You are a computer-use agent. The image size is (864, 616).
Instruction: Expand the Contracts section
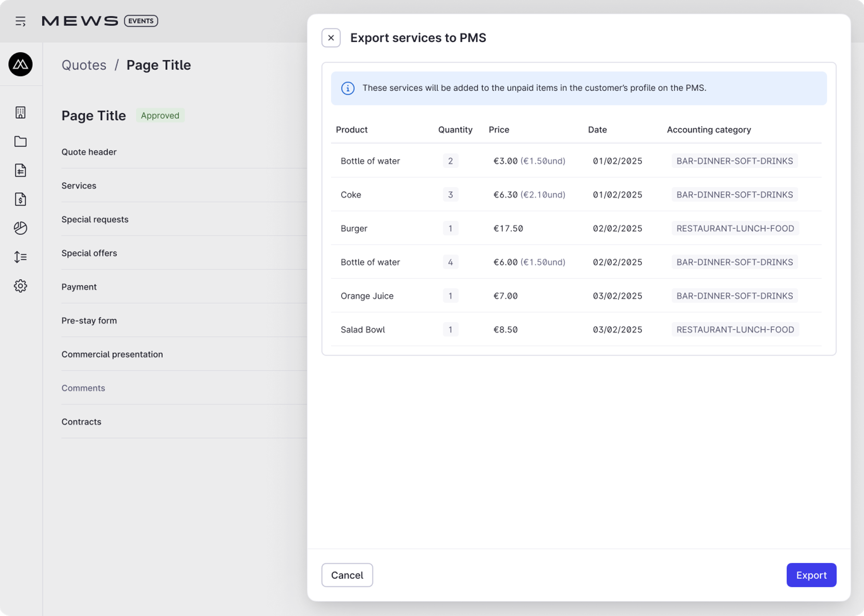pos(81,422)
